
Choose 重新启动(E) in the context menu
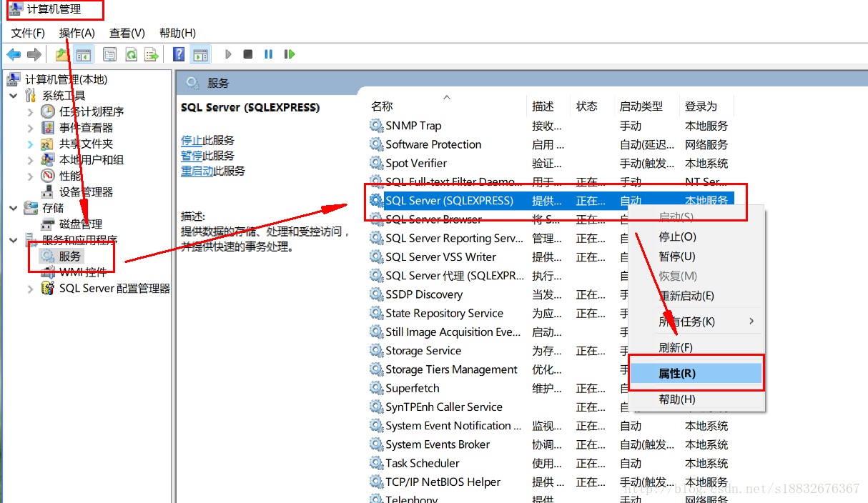point(686,296)
